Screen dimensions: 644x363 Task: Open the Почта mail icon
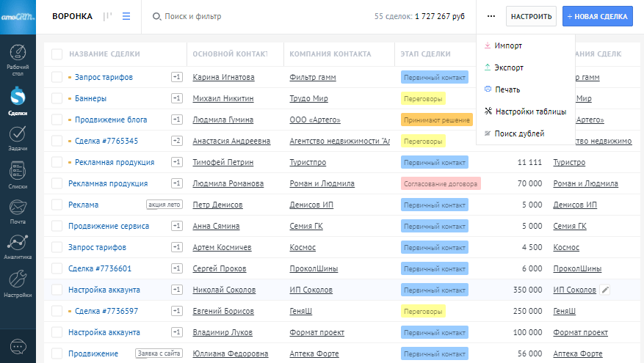[18, 212]
